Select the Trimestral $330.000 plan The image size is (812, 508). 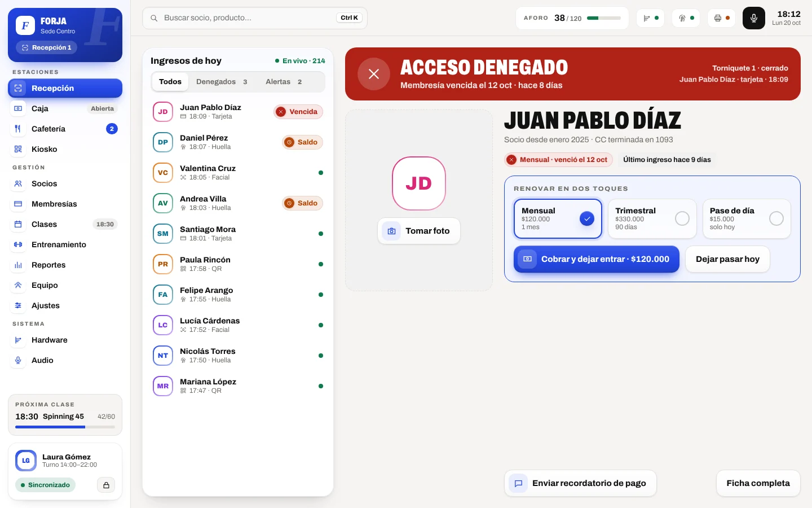coord(652,218)
